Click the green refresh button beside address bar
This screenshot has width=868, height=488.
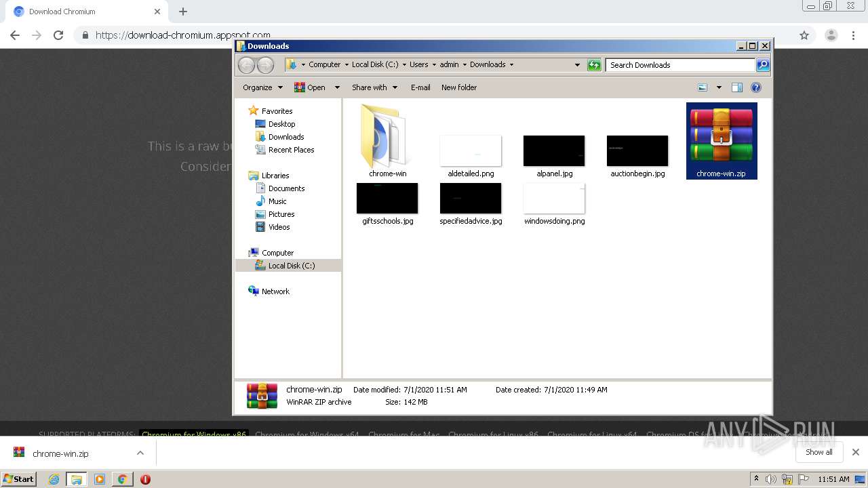tap(594, 65)
